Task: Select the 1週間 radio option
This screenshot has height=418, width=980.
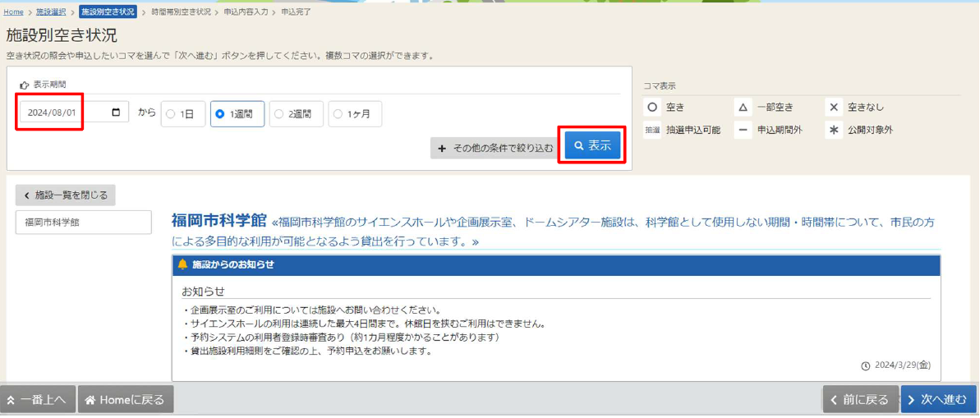Action: [237, 114]
